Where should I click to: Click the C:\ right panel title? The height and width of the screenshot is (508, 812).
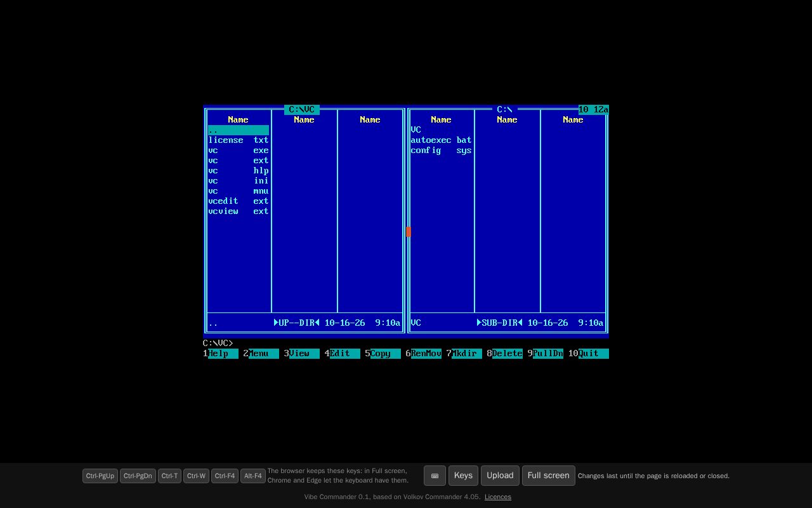pos(505,109)
